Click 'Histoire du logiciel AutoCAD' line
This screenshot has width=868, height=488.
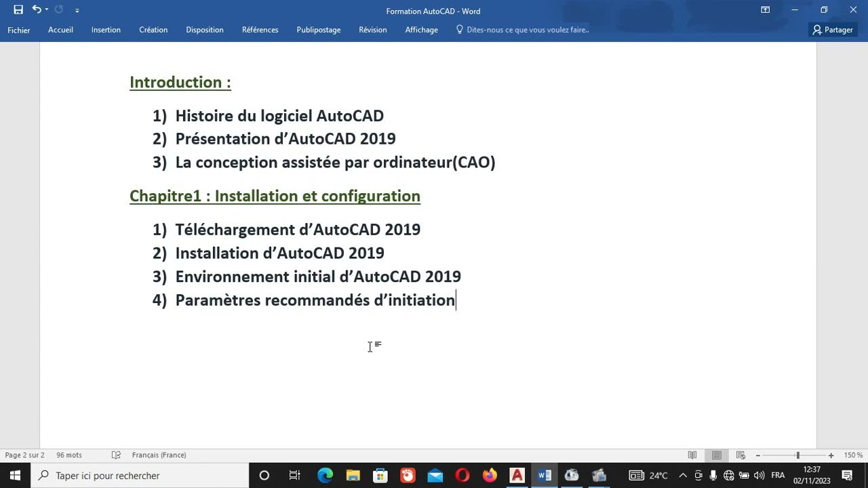coord(279,116)
